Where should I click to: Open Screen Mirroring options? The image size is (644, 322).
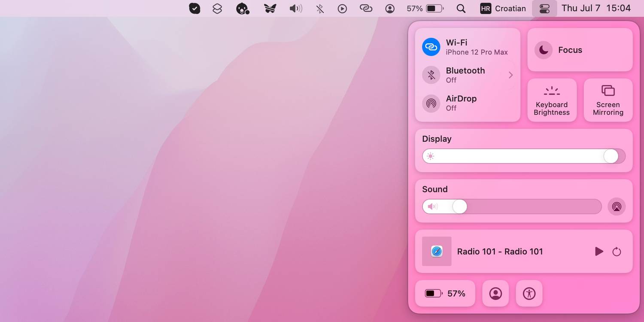608,100
